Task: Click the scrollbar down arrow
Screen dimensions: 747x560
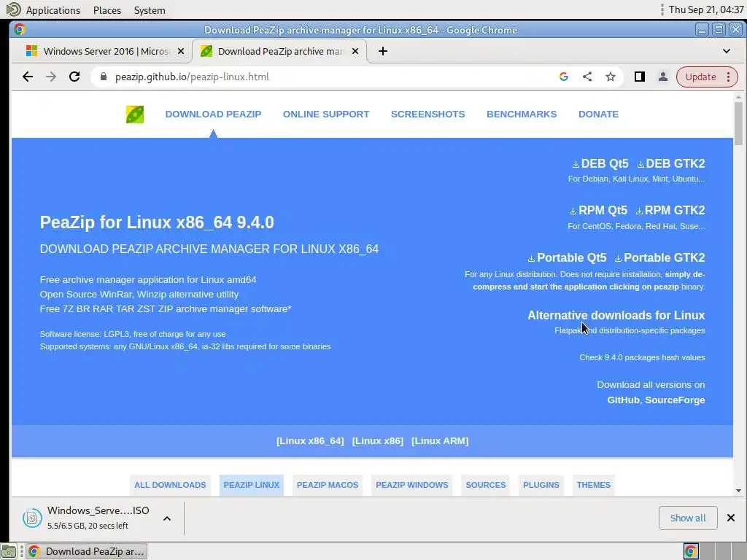Action: [738, 491]
